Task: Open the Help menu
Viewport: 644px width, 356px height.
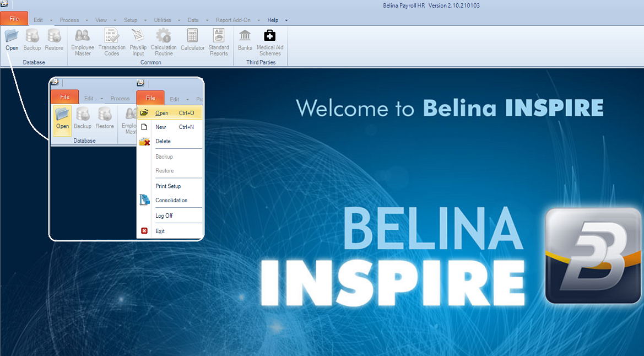Action: point(273,20)
